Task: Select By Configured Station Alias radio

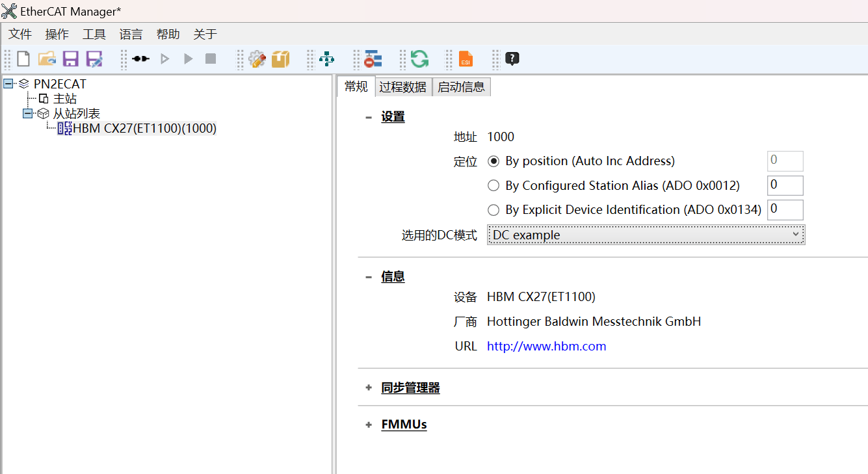Action: (x=493, y=186)
